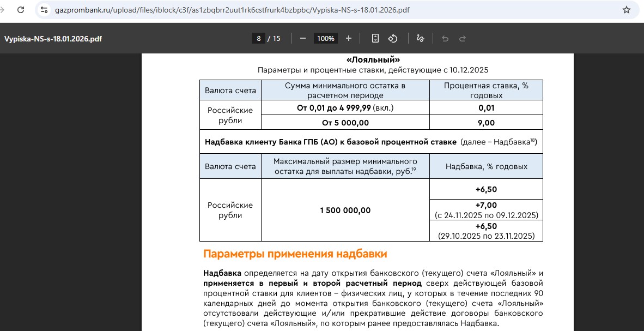Viewport: 644px width, 331px height.
Task: Zoom in on the PDF with plus
Action: (349, 38)
